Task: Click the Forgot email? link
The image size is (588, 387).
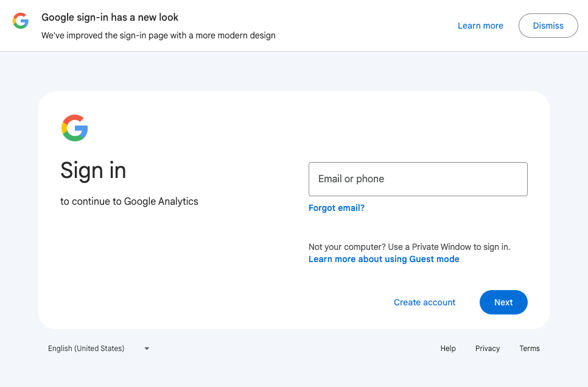Action: tap(337, 208)
